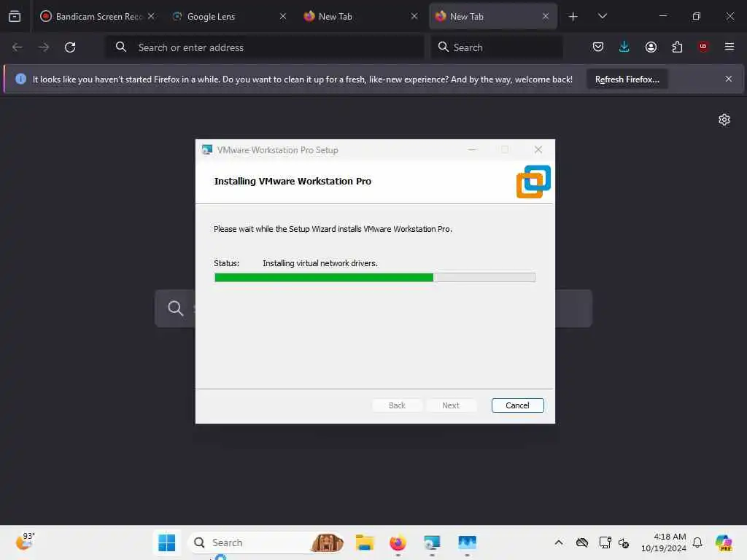Focus the Search or enter address bar
The width and height of the screenshot is (747, 560).
tap(264, 47)
